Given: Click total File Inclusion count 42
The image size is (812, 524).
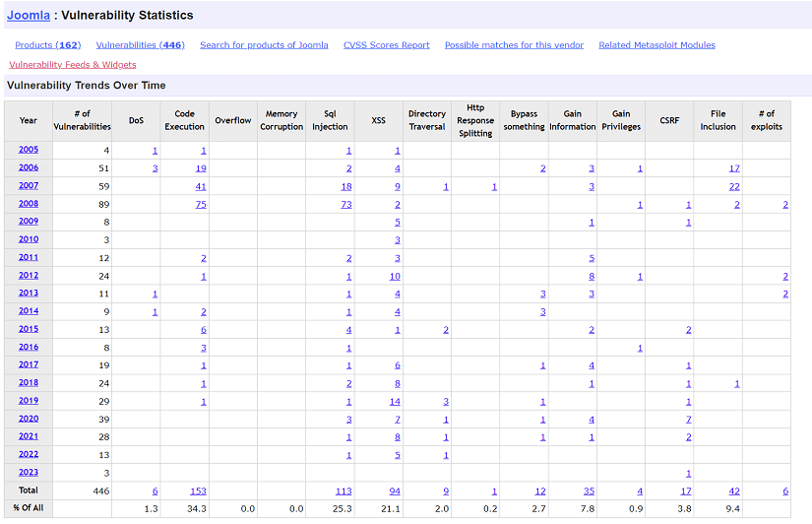Looking at the screenshot, I should tap(734, 491).
